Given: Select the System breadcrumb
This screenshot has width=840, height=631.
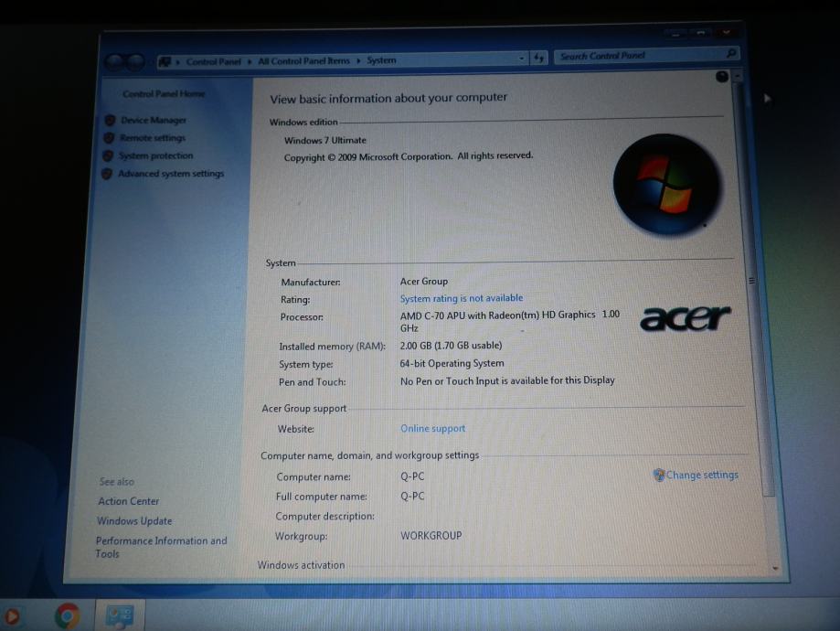Looking at the screenshot, I should pos(381,60).
